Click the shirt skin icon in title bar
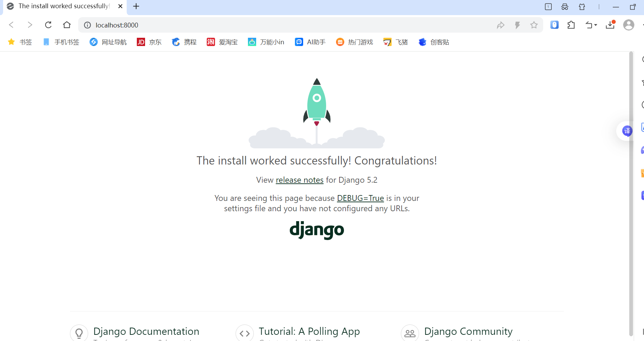 point(582,7)
